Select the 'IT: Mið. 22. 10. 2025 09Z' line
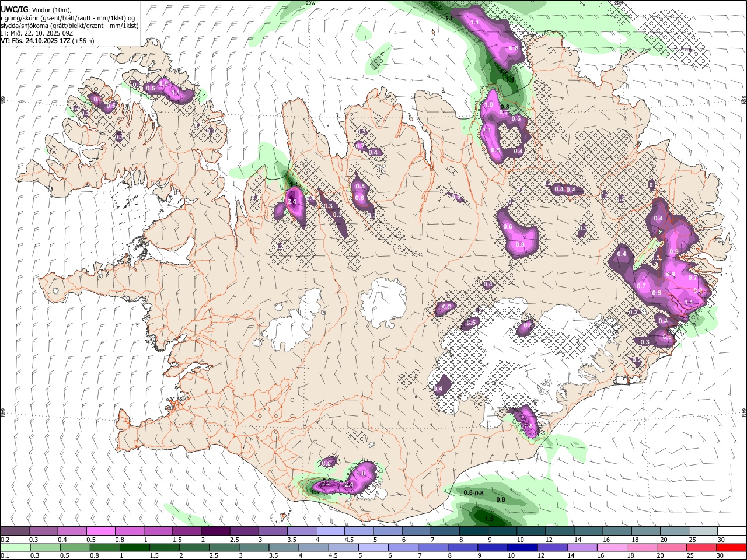Viewport: 747px width, 560px height. (x=36, y=33)
